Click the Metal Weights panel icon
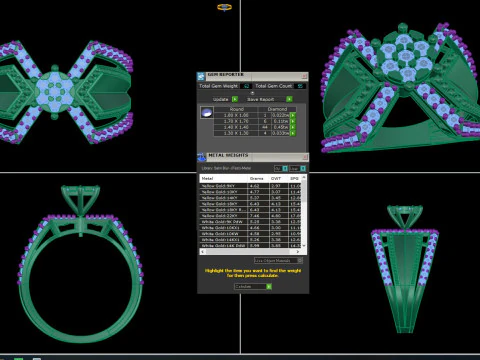This screenshot has height=360, width=480. (x=201, y=157)
